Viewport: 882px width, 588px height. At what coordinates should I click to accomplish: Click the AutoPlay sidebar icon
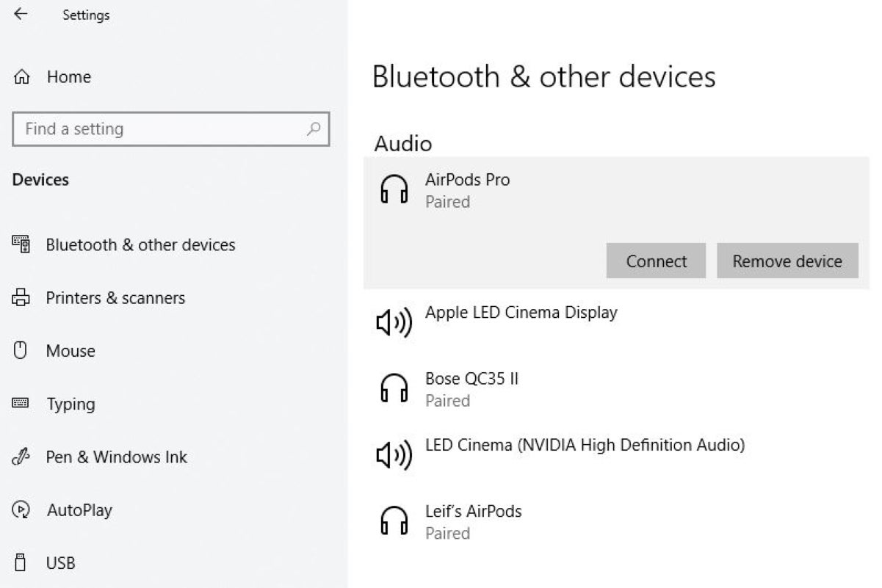21,509
